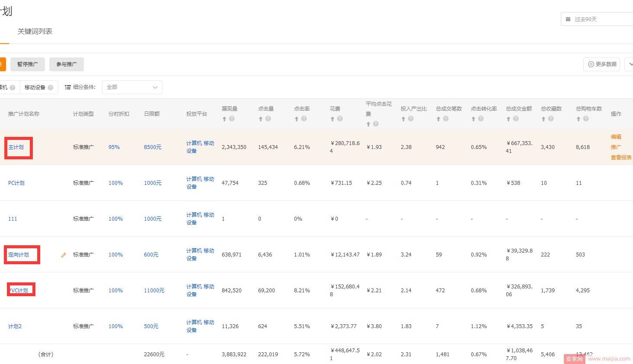Click the 95% 分时折扣 link
633x364 pixels.
point(114,147)
